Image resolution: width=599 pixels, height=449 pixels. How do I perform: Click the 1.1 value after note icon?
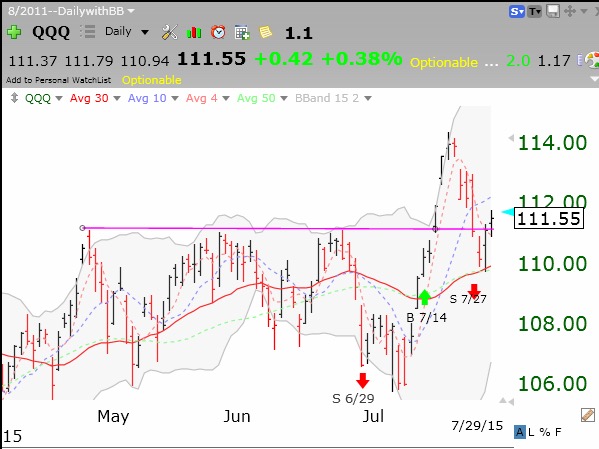point(299,33)
